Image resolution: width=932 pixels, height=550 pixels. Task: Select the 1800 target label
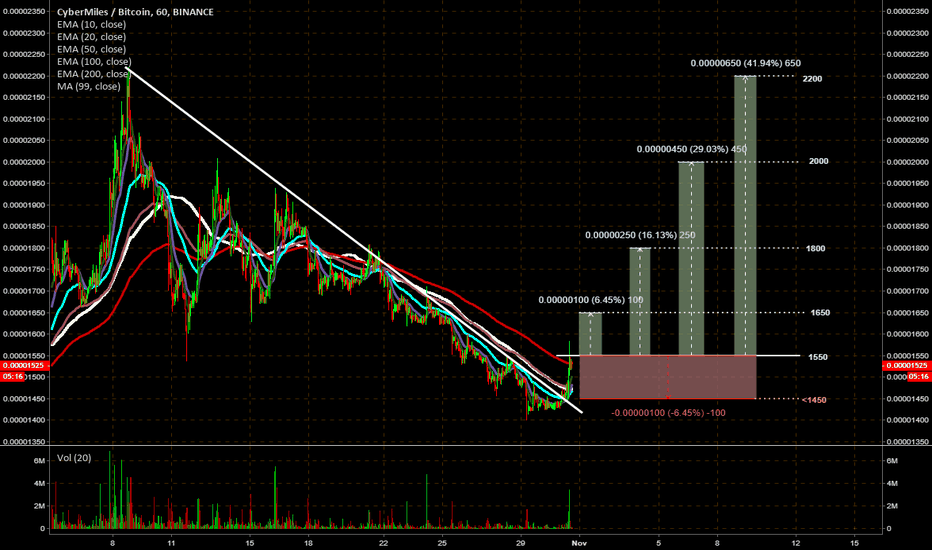click(x=816, y=249)
